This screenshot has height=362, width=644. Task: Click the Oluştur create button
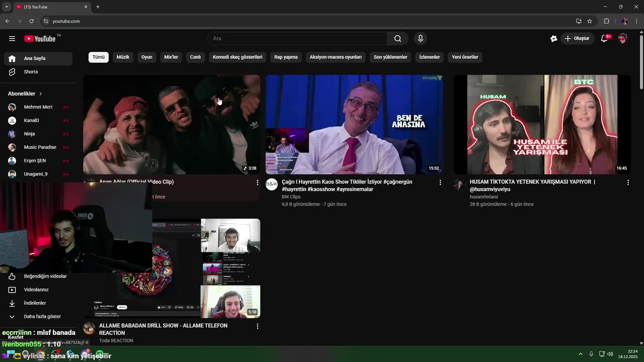[x=577, y=39]
